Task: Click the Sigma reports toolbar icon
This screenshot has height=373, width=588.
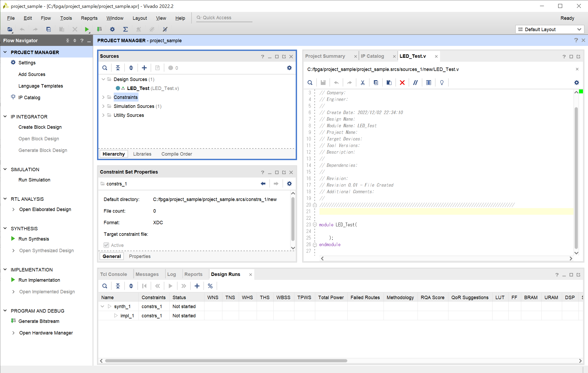Action: 126,29
